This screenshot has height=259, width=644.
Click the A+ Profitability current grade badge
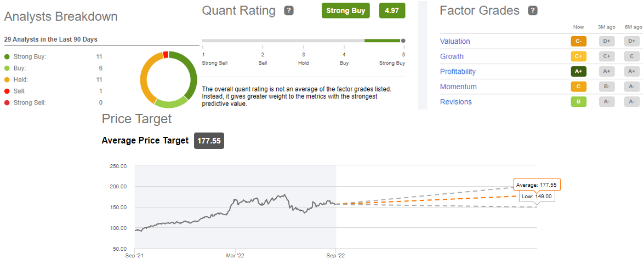[578, 71]
